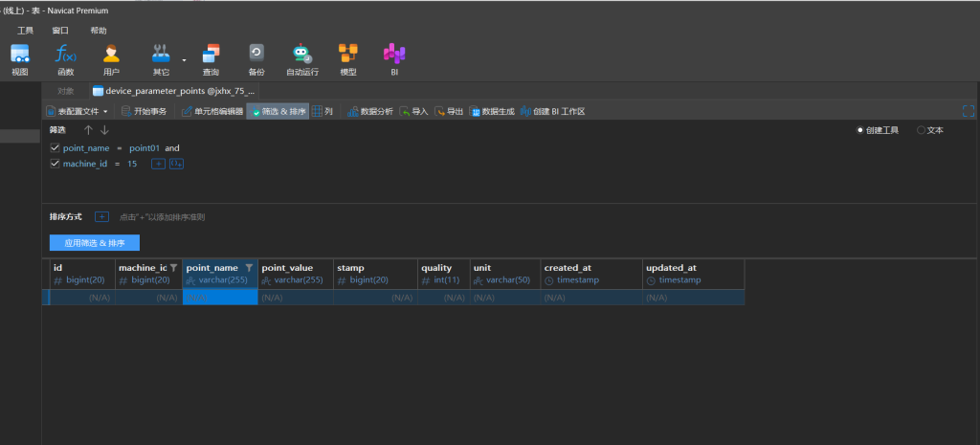980x445 pixels.
Task: Select the 文本 radio button
Action: (921, 130)
